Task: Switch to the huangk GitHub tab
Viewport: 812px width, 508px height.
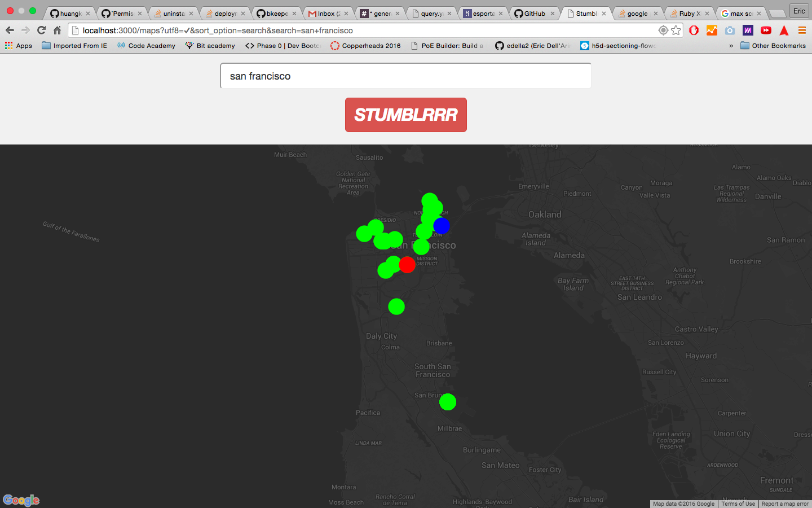Action: click(70, 14)
